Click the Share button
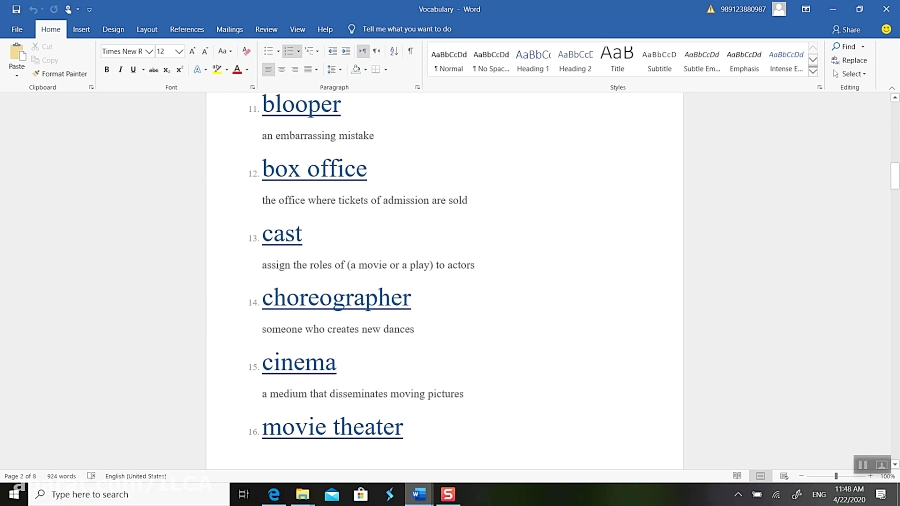900x506 pixels. coord(846,29)
